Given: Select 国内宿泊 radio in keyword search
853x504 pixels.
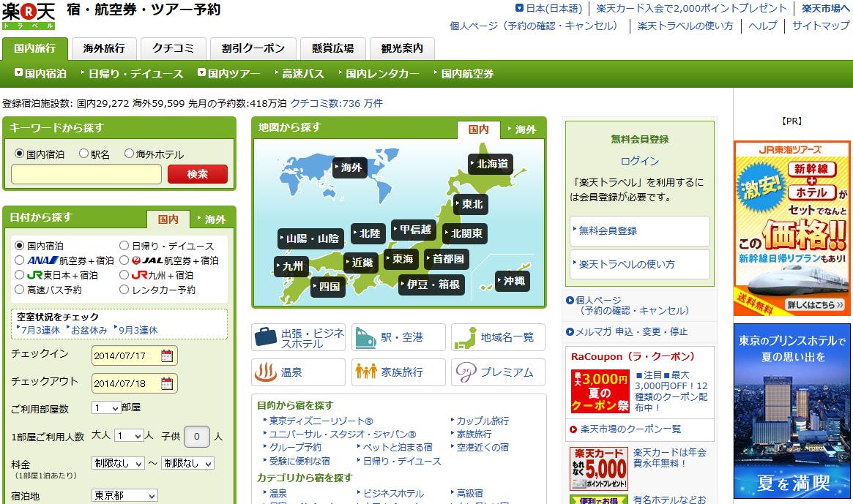Looking at the screenshot, I should (x=19, y=154).
